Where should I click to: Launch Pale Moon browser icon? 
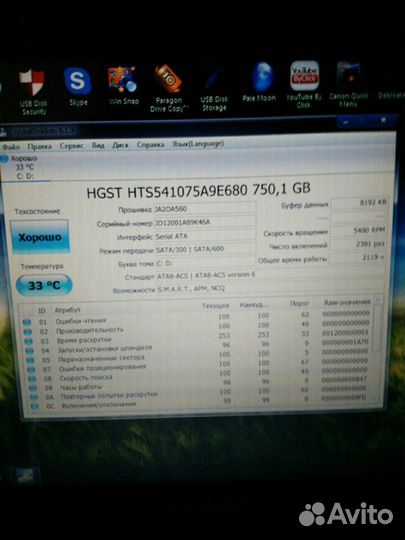coord(260,82)
